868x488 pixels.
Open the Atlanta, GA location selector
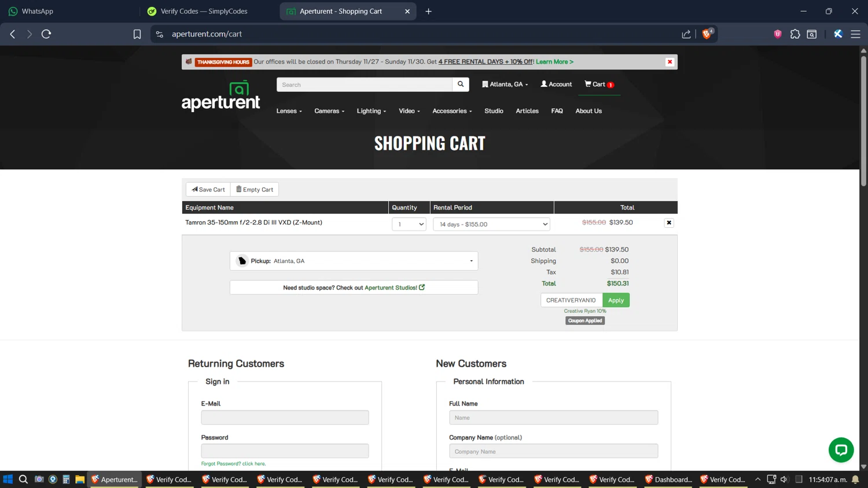505,84
